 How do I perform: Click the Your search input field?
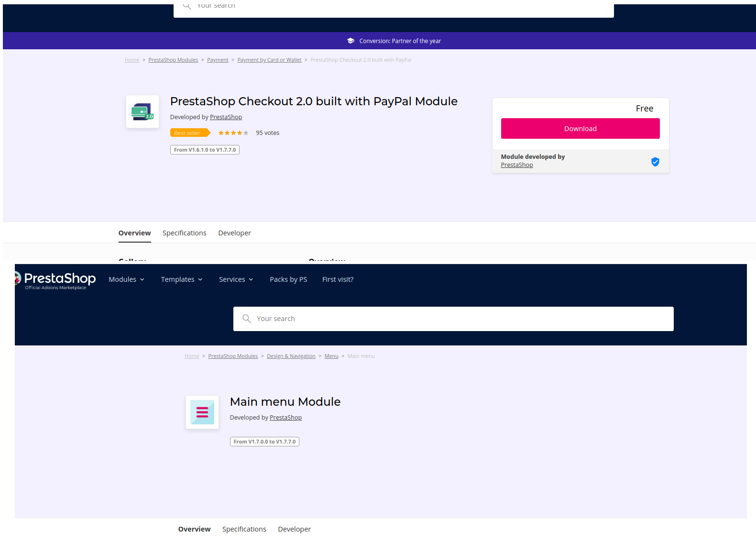(453, 319)
